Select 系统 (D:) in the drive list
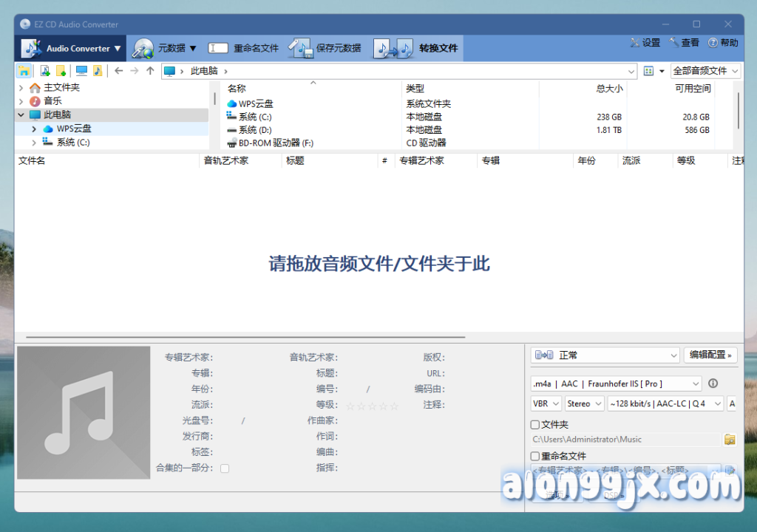The width and height of the screenshot is (757, 532). click(x=255, y=130)
